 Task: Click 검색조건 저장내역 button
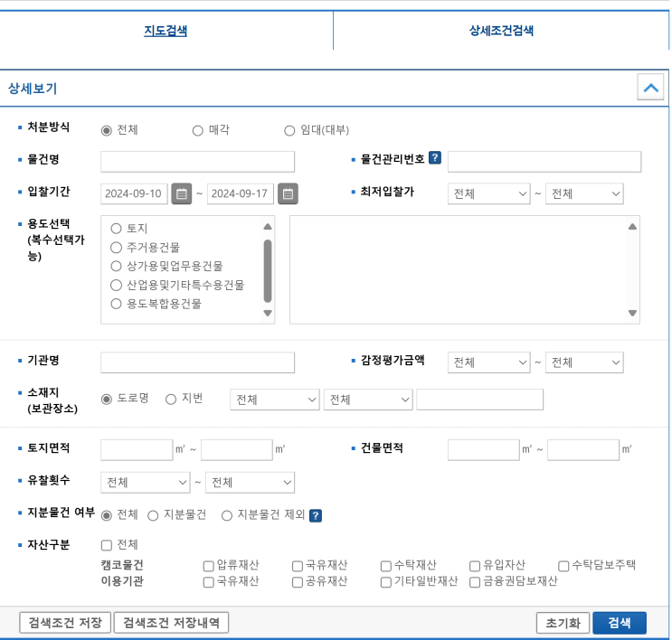[171, 623]
